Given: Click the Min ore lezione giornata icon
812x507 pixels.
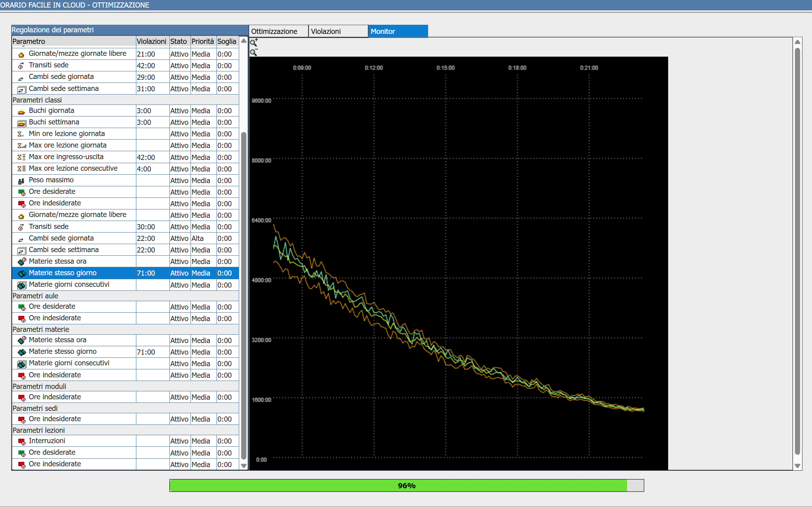Looking at the screenshot, I should (22, 134).
